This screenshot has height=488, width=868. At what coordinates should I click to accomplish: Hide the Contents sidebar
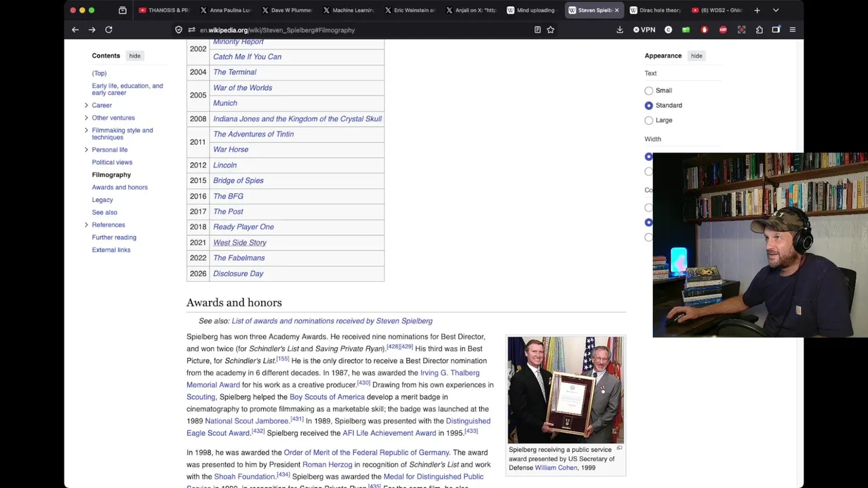tap(135, 56)
